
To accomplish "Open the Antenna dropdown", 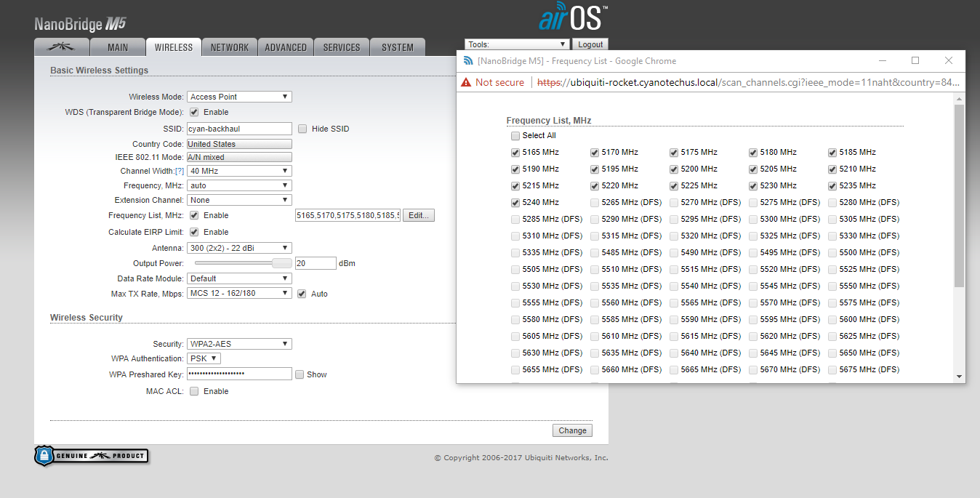I will [x=239, y=248].
